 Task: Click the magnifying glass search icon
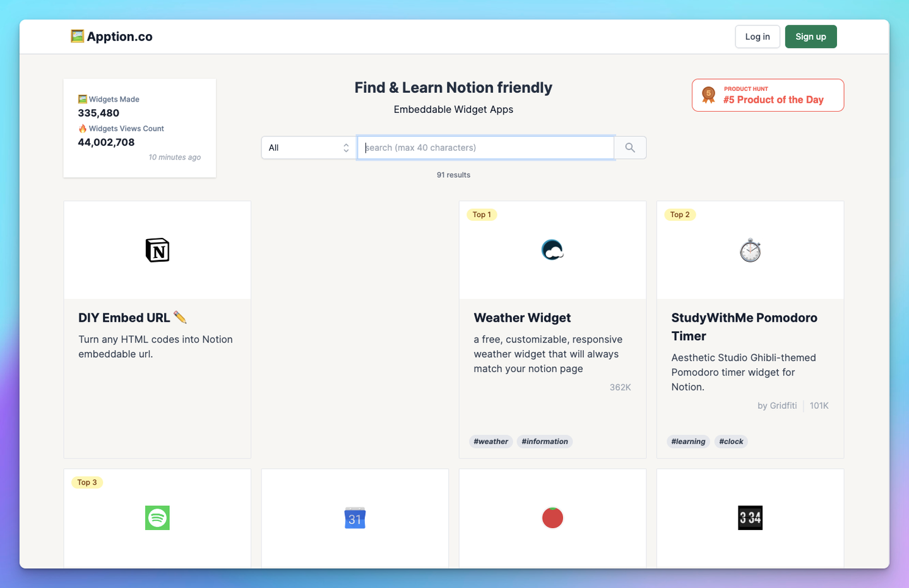pos(629,147)
